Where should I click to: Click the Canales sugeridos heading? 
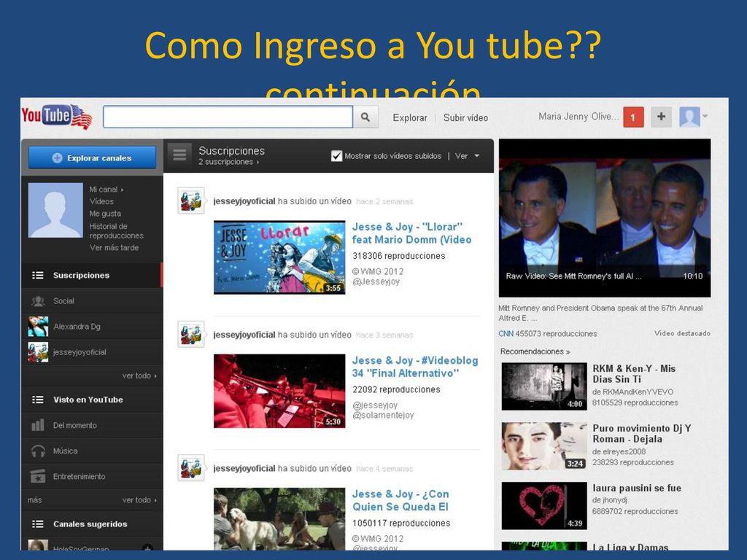(x=90, y=524)
